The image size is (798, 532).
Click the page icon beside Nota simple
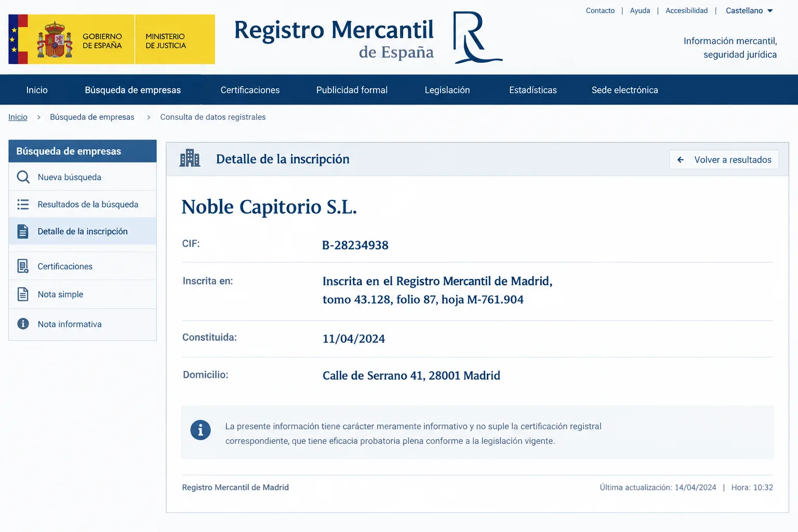click(x=23, y=295)
